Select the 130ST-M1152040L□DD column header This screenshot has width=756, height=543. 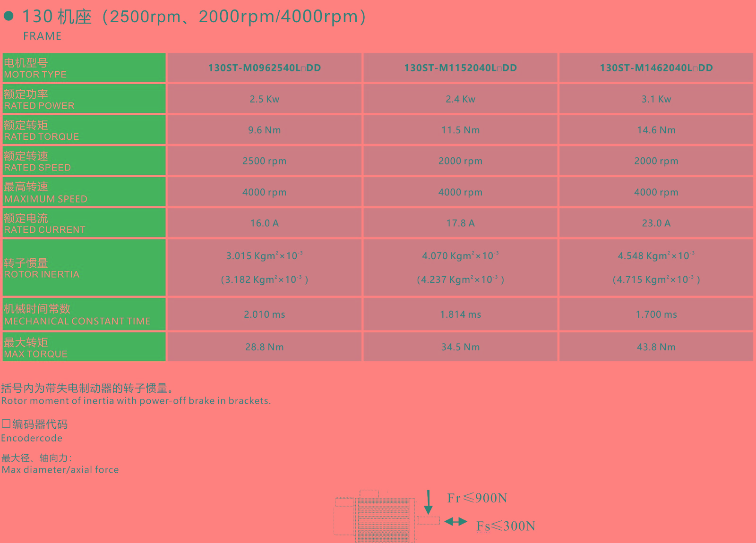click(x=460, y=68)
